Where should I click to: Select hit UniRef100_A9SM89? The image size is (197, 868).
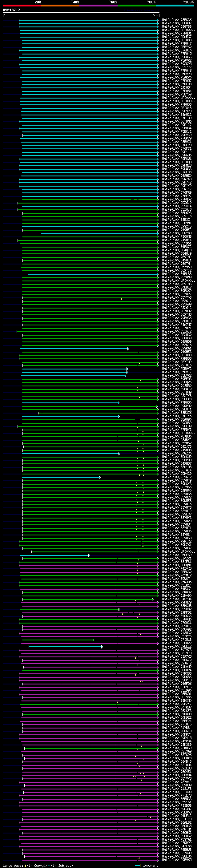coord(176,423)
